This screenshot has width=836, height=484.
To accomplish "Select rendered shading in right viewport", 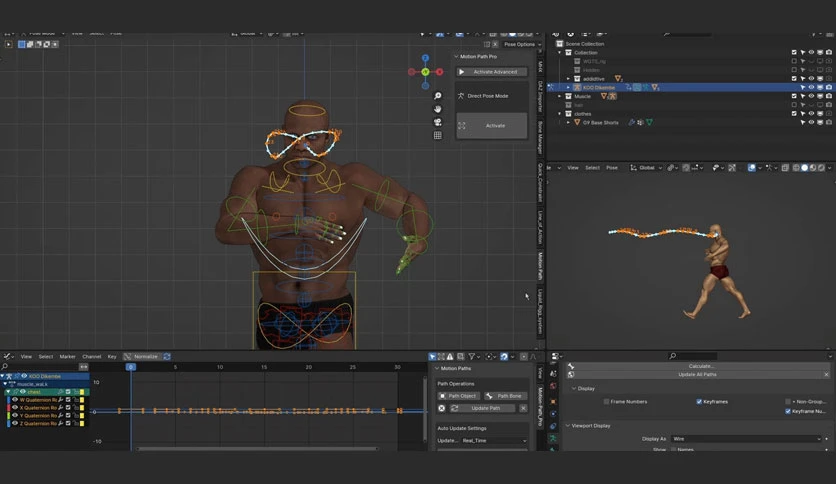I will [821, 167].
